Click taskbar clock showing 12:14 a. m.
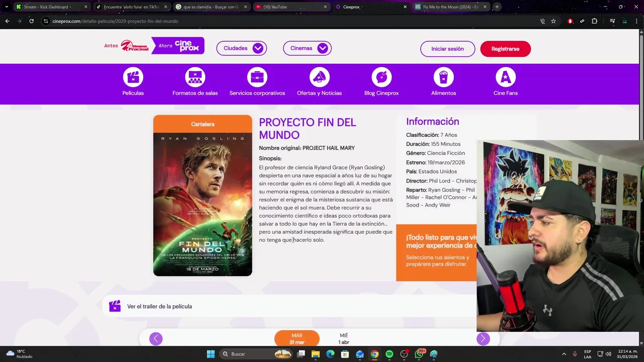Image resolution: width=644 pixels, height=362 pixels. click(x=627, y=354)
